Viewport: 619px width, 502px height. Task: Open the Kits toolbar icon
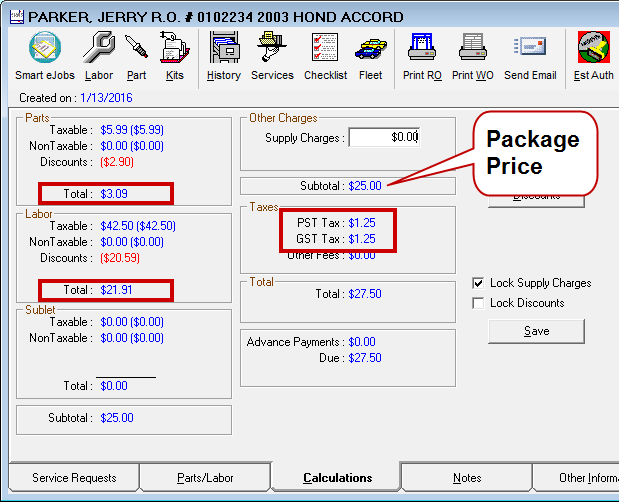point(175,55)
